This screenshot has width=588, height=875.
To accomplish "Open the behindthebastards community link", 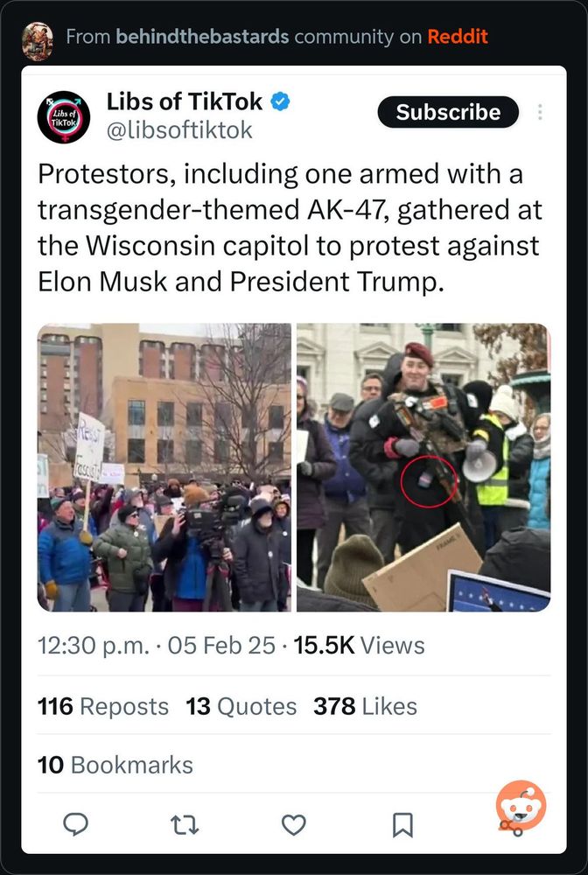I will (202, 37).
